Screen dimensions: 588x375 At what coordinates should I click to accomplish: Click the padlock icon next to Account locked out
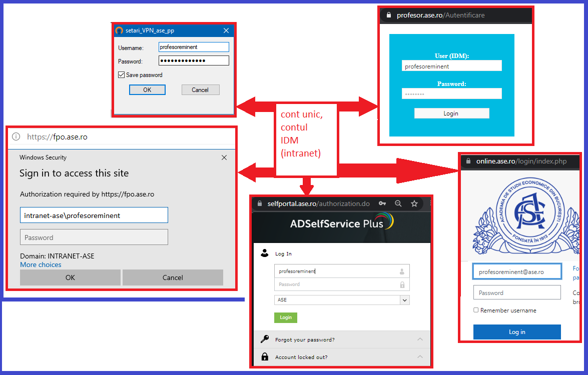point(265,356)
